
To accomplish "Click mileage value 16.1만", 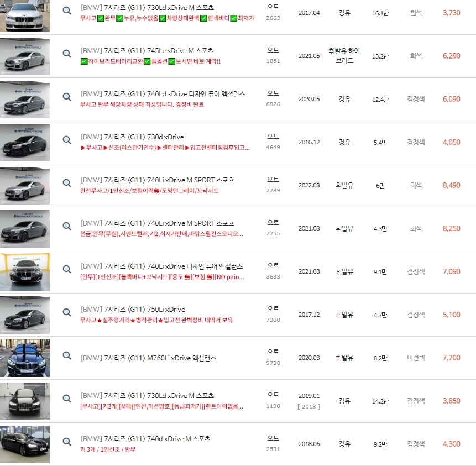I will pyautogui.click(x=380, y=13).
